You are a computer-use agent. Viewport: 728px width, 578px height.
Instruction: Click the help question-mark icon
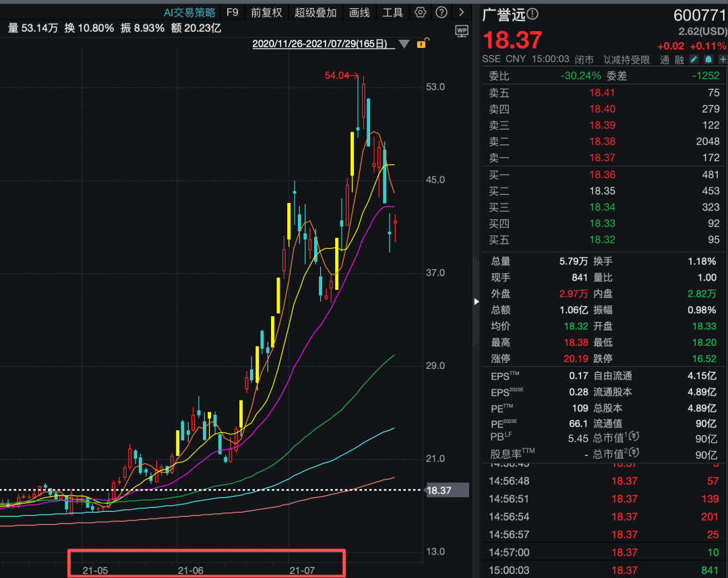tap(441, 12)
